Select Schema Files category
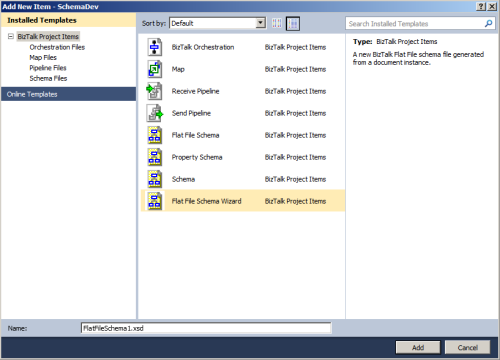 click(48, 78)
